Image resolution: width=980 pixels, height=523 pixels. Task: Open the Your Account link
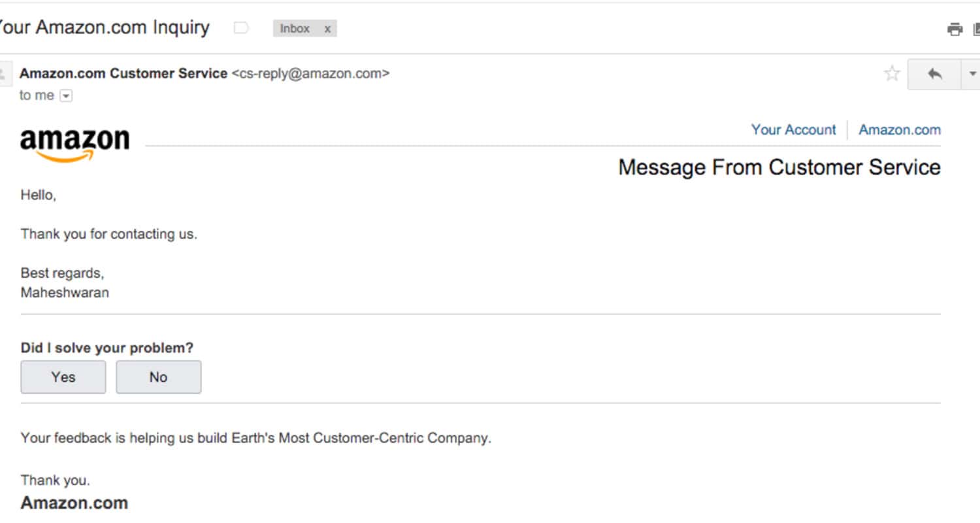pos(793,129)
